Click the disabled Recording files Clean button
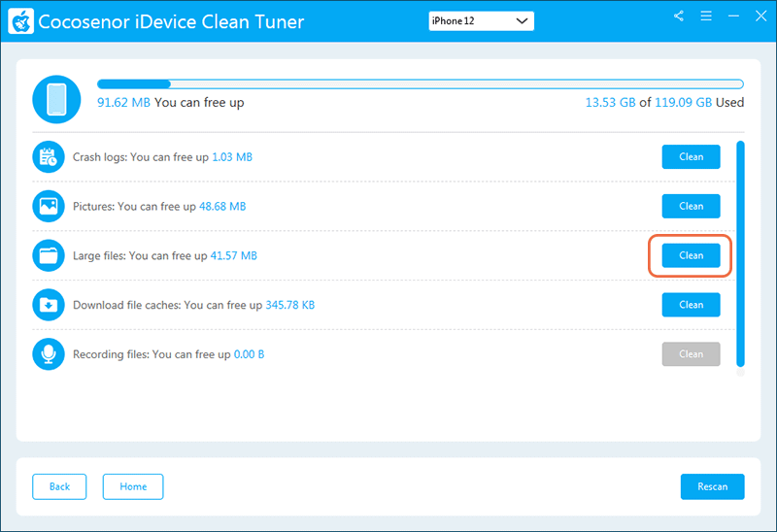 pyautogui.click(x=691, y=353)
